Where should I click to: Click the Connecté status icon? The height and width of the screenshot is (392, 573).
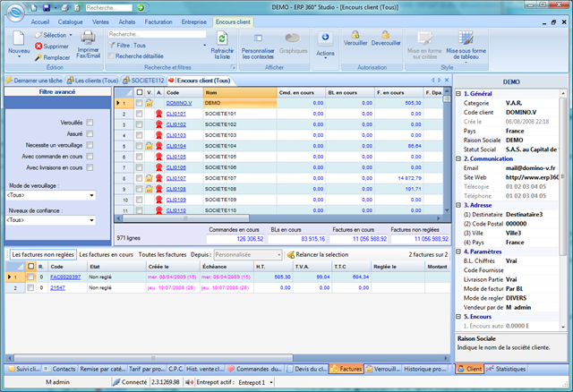(116, 382)
